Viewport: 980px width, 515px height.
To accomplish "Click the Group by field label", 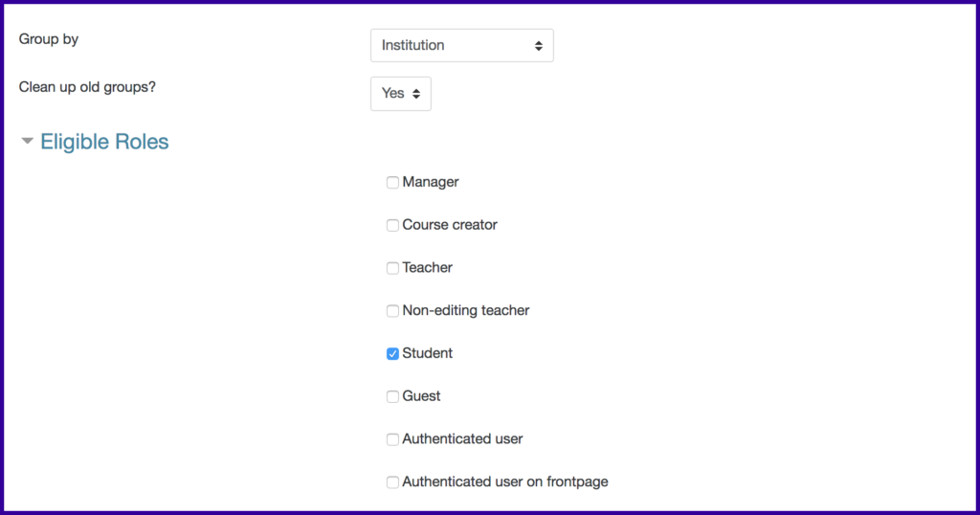I will [49, 39].
